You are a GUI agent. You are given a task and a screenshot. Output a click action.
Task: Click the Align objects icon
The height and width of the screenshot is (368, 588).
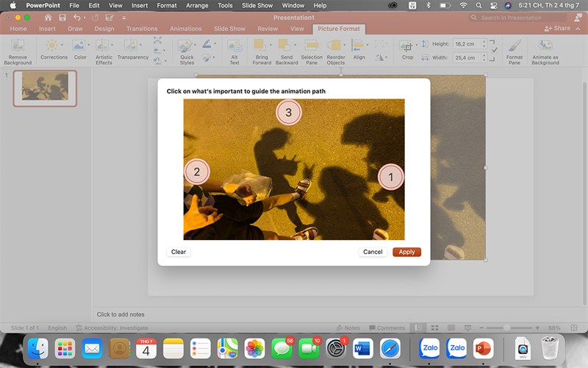pyautogui.click(x=357, y=46)
